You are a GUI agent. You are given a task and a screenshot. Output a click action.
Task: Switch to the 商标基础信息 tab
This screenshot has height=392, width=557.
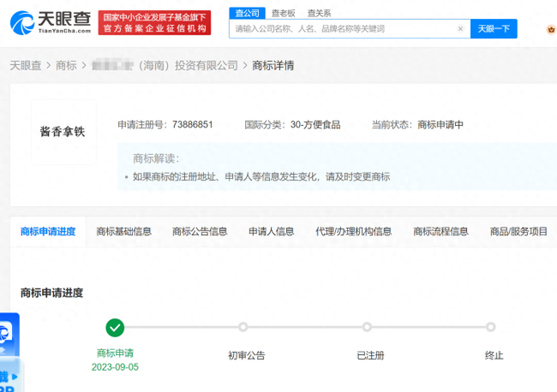coord(124,231)
